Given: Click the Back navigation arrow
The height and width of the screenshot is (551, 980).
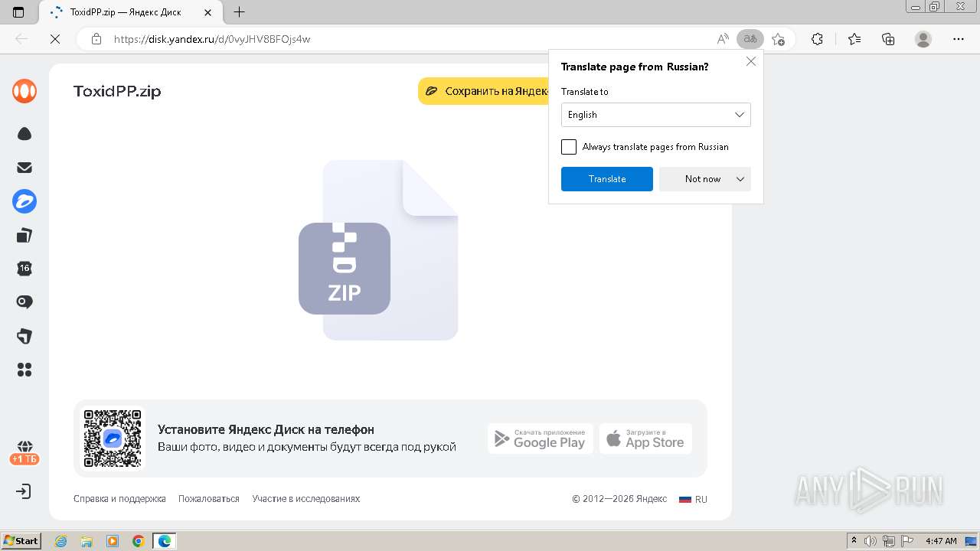Looking at the screenshot, I should [x=21, y=39].
